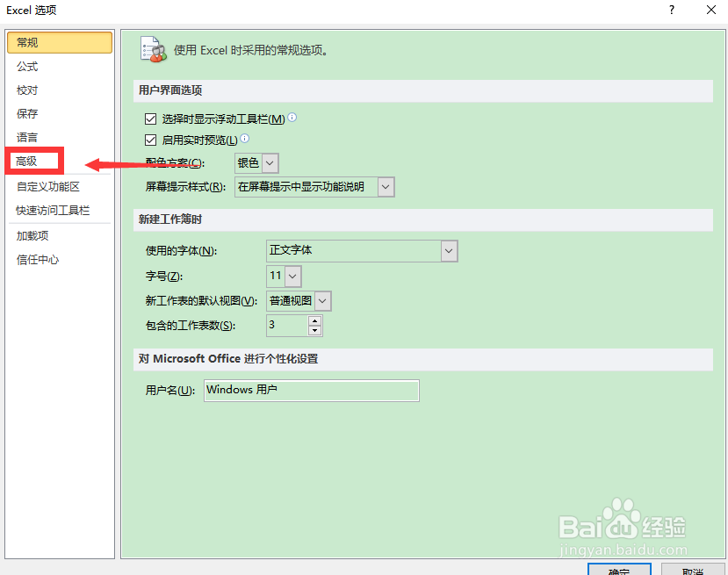Click the info icon beside 启用实时预览
Screen dimensions: 728x575
point(246,139)
